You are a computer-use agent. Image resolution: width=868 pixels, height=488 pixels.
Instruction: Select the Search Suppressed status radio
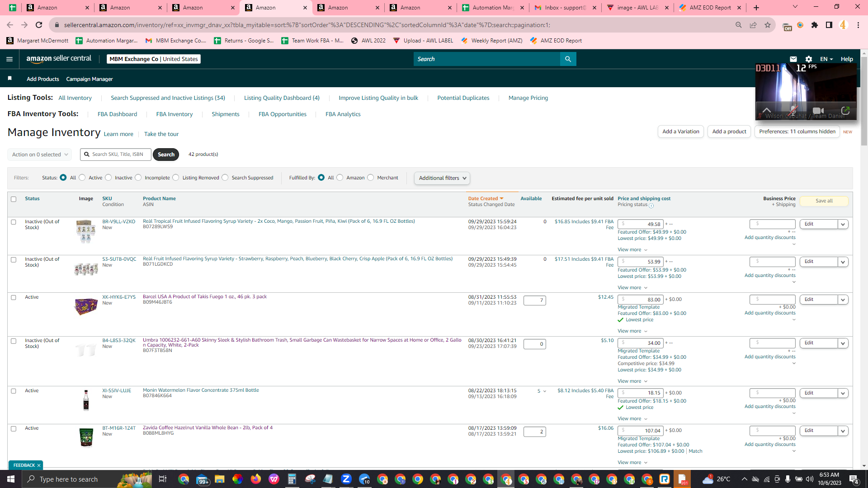coord(225,178)
